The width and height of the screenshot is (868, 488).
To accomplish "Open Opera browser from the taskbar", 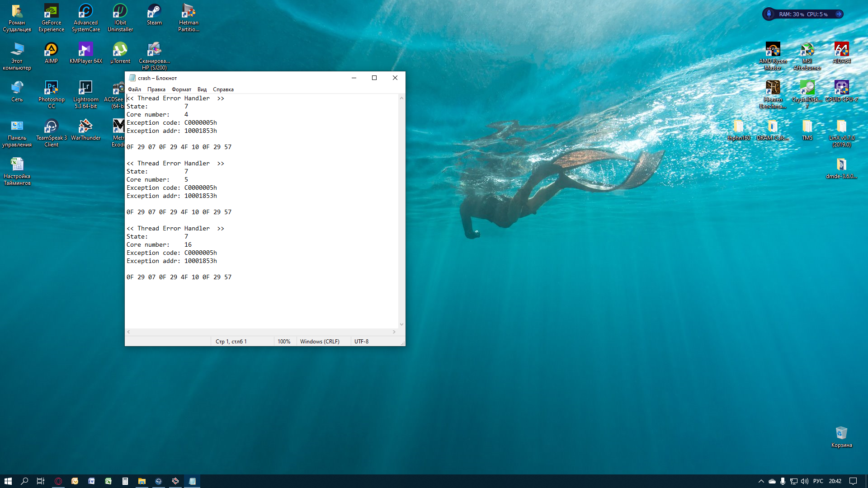I will pos(58,481).
